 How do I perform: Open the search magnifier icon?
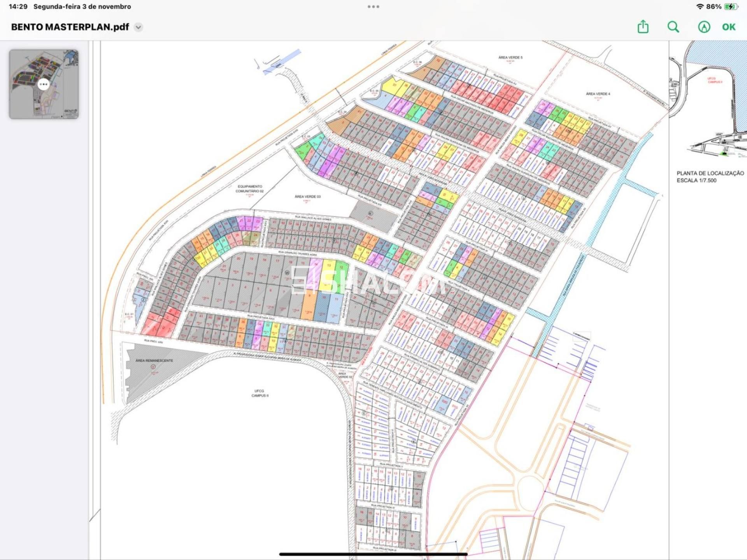pyautogui.click(x=673, y=27)
